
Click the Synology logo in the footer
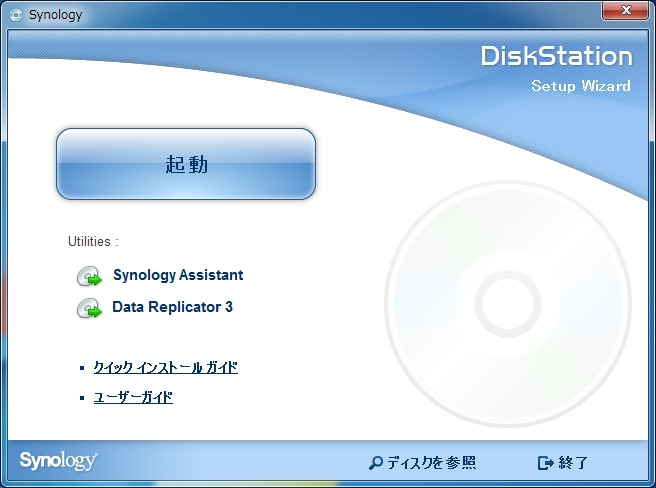(59, 461)
